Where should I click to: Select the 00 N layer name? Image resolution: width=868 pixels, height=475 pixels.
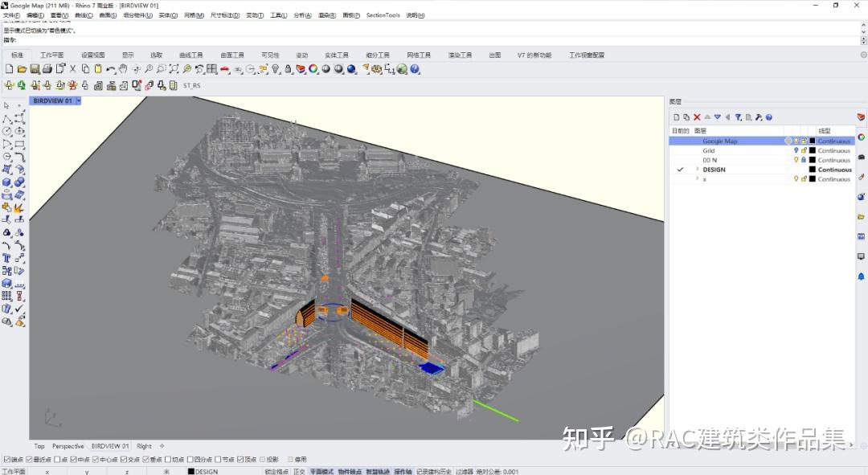710,160
